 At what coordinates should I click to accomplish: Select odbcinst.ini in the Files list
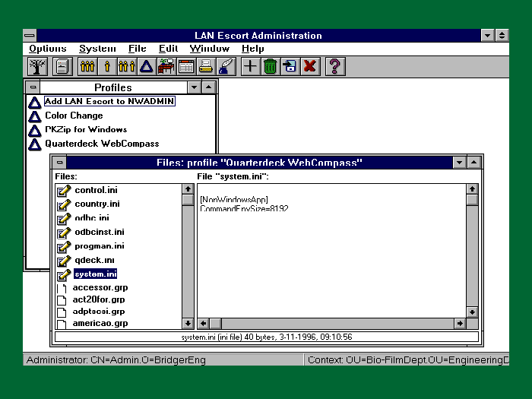[100, 232]
